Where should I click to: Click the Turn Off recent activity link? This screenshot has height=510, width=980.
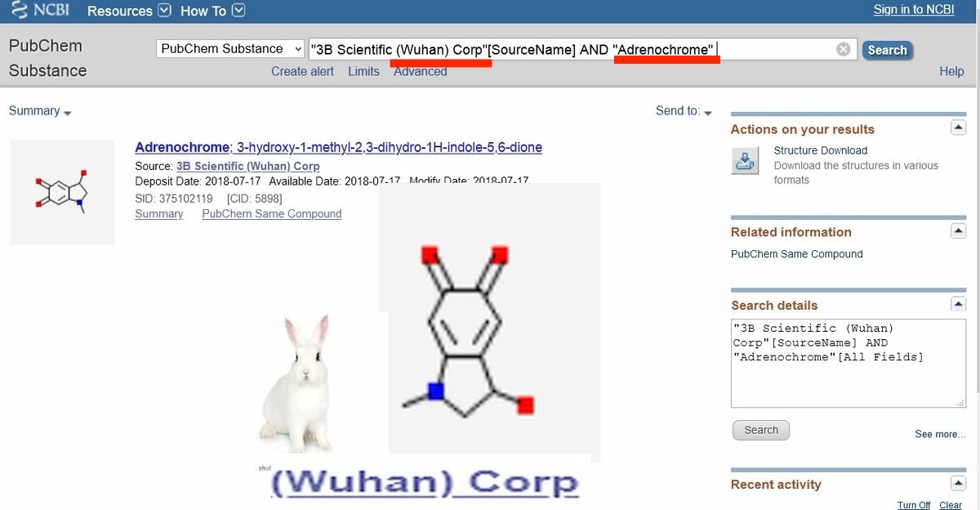[914, 505]
